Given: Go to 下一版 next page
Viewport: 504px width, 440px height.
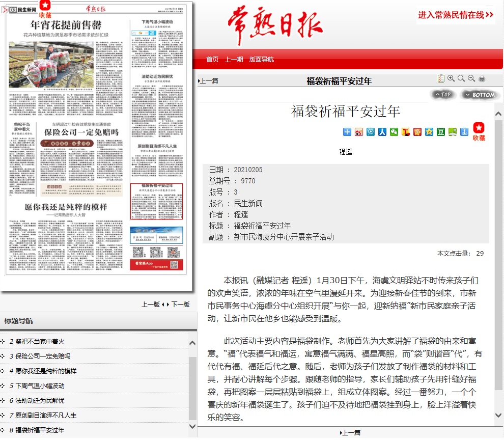Looking at the screenshot, I should pyautogui.click(x=180, y=304).
